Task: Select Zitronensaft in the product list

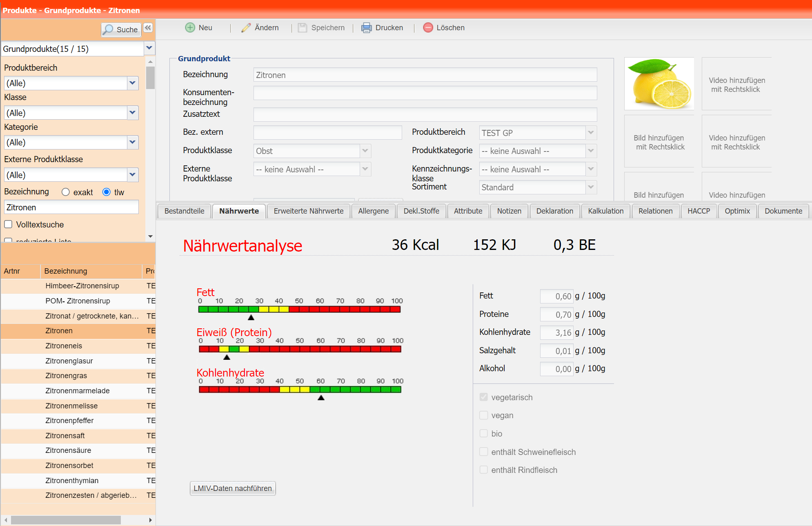Action: point(65,435)
